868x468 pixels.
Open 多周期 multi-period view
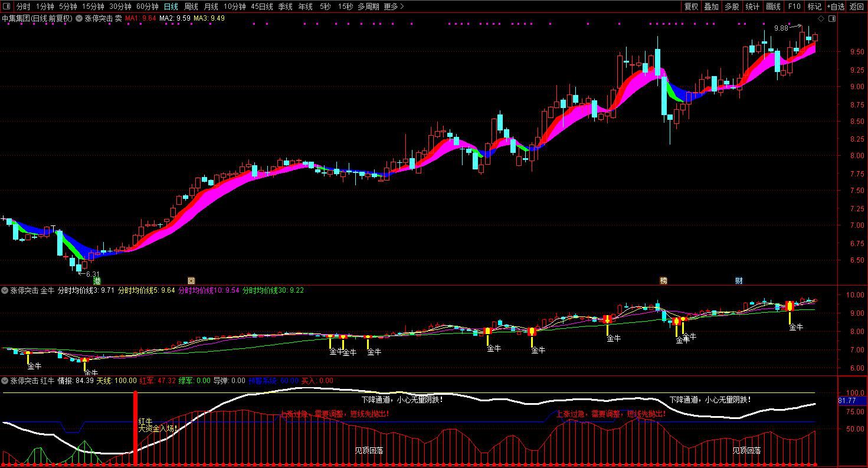coord(368,6)
